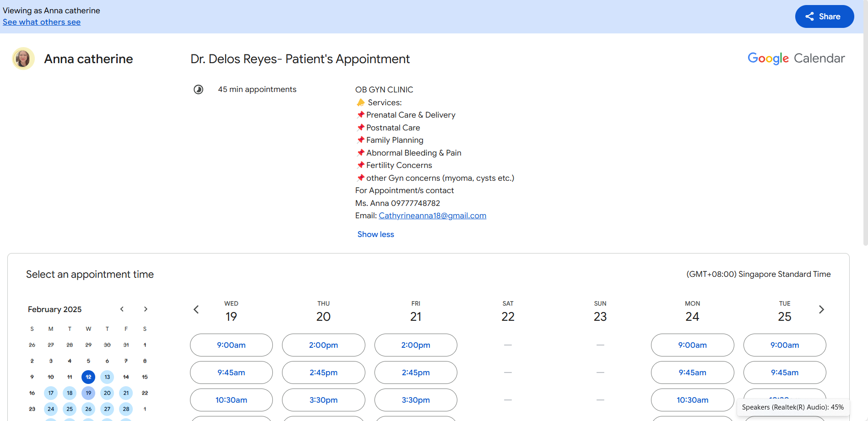This screenshot has width=868, height=421.
Task: Book Tuesday 25 at 9:45am slot
Action: [x=785, y=372]
